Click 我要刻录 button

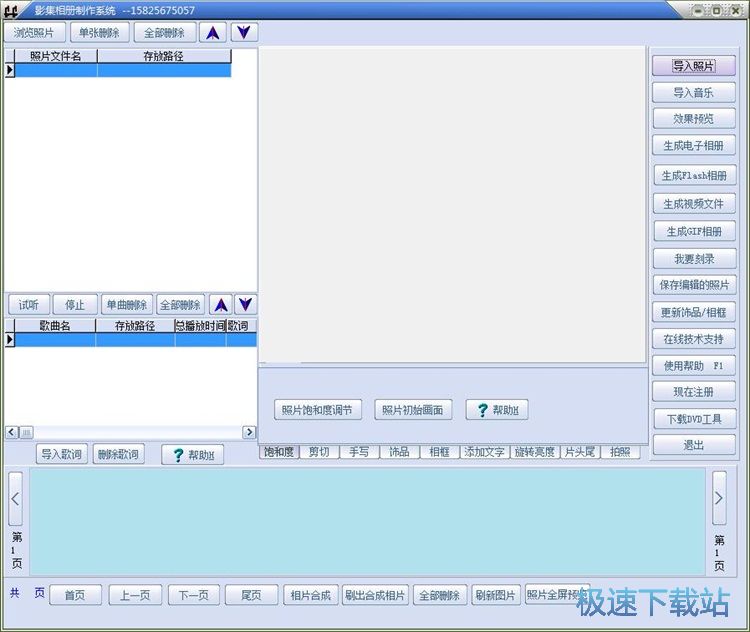tap(695, 258)
